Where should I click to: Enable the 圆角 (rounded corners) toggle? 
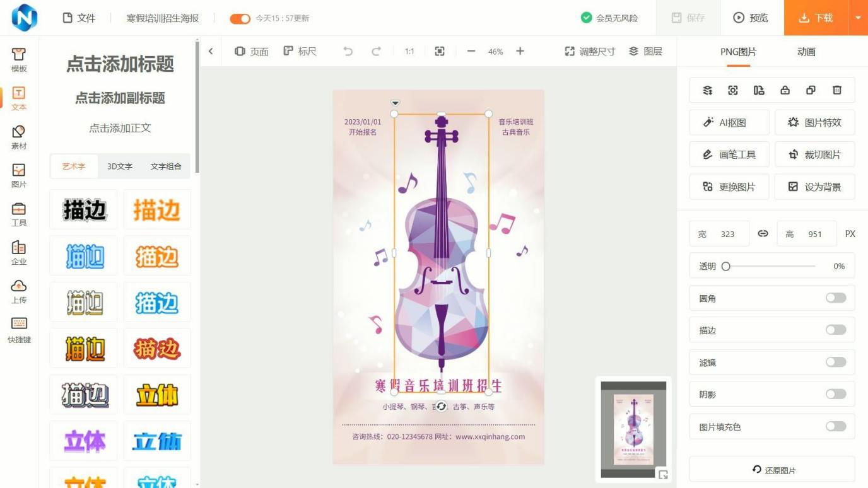835,298
